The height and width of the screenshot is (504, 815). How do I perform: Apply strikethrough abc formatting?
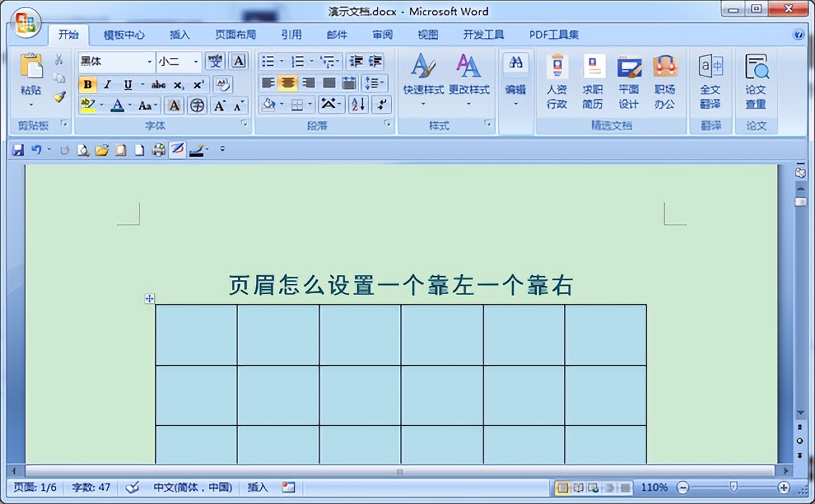point(159,84)
